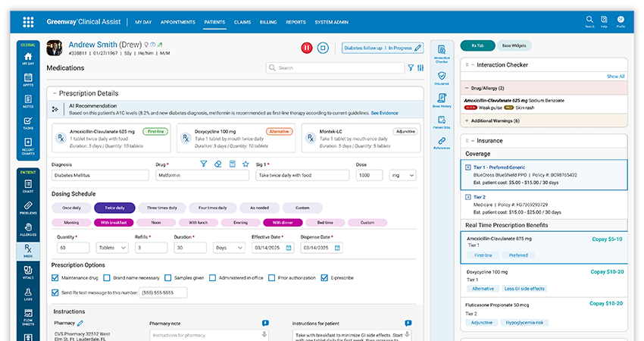Open the app launcher grid icon
Viewport: 644px width, 341px height.
(28, 22)
